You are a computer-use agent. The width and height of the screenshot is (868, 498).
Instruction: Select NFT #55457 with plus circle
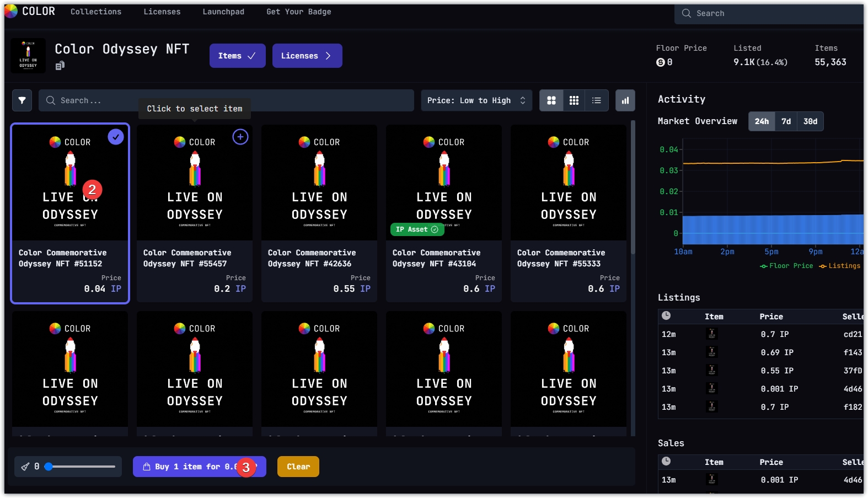(x=240, y=137)
